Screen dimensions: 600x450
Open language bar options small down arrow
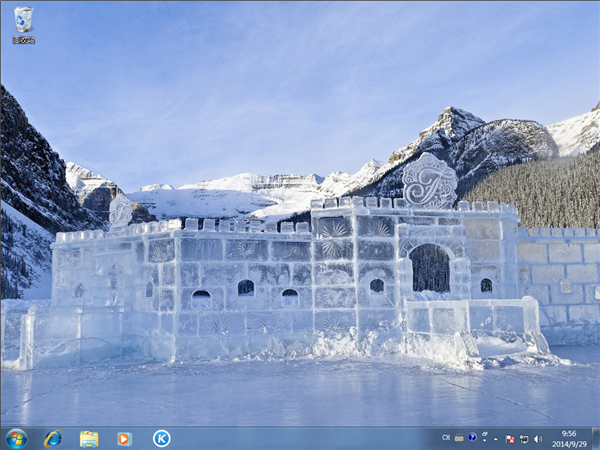click(x=484, y=442)
